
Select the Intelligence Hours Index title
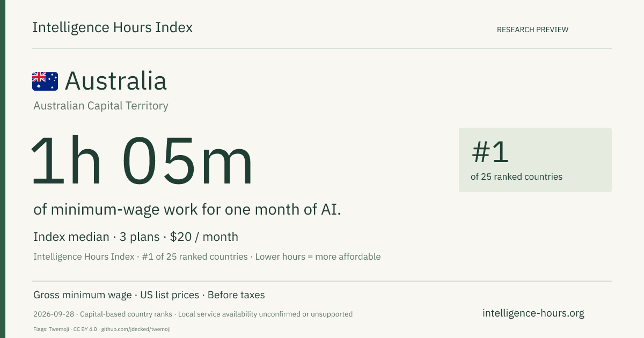(x=112, y=28)
